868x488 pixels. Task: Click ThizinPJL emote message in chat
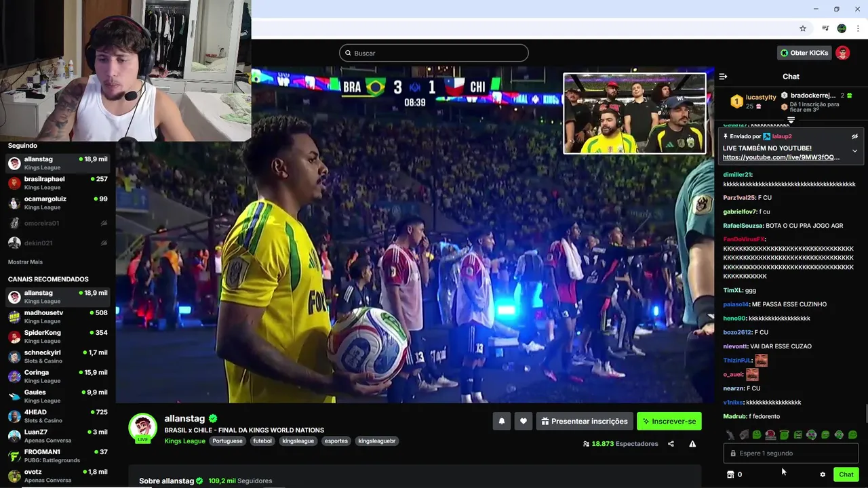745,361
